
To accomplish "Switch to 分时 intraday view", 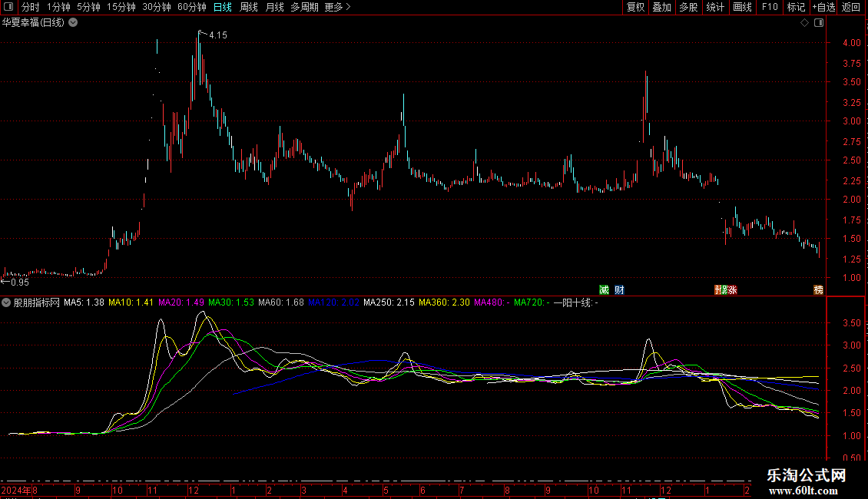I will [x=31, y=7].
